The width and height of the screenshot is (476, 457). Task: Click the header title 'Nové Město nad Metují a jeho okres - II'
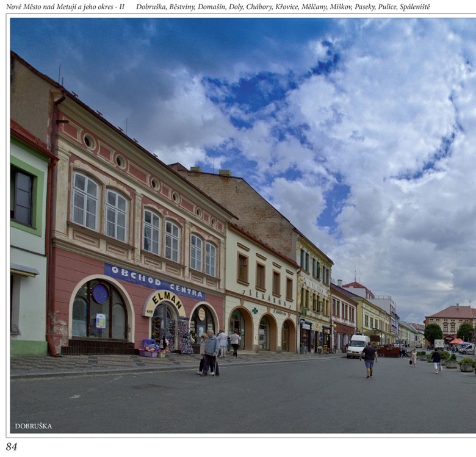[65, 7]
